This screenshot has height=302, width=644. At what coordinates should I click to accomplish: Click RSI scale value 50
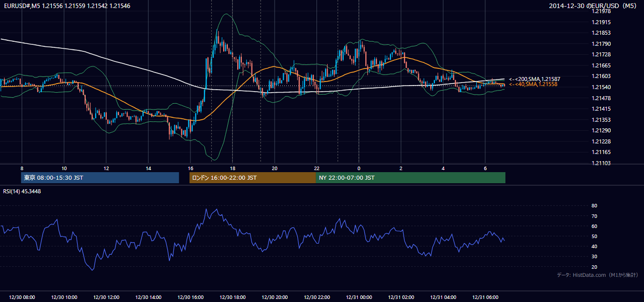[x=594, y=236]
